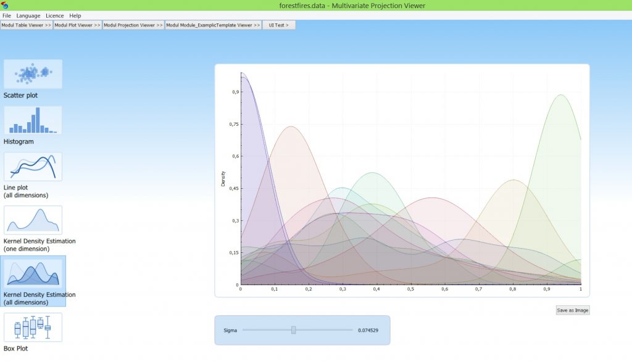The height and width of the screenshot is (364, 632).
Task: Expand Modul Plot Viewer dropdown
Action: (x=78, y=25)
